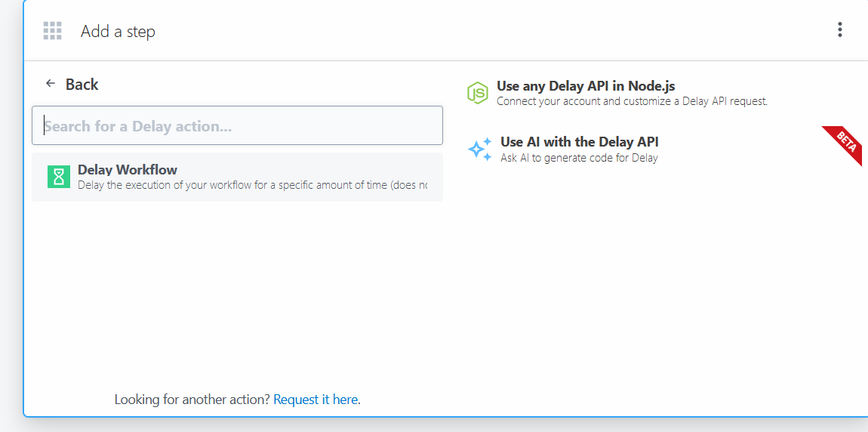This screenshot has width=868, height=432.
Task: Go back using the Back label
Action: [x=82, y=85]
